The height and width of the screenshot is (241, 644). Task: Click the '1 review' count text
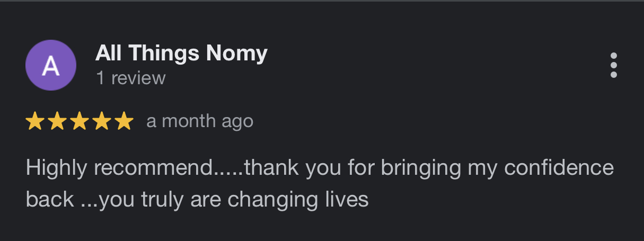tap(131, 78)
